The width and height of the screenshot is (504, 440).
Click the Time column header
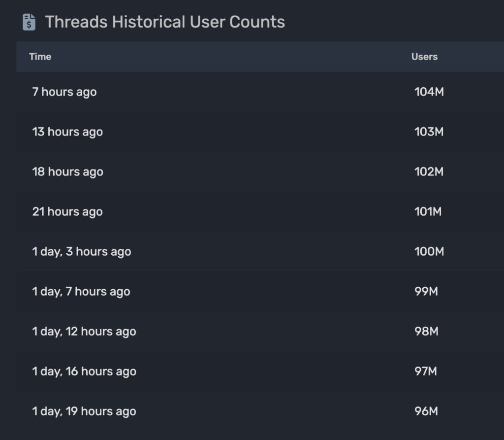tap(40, 57)
